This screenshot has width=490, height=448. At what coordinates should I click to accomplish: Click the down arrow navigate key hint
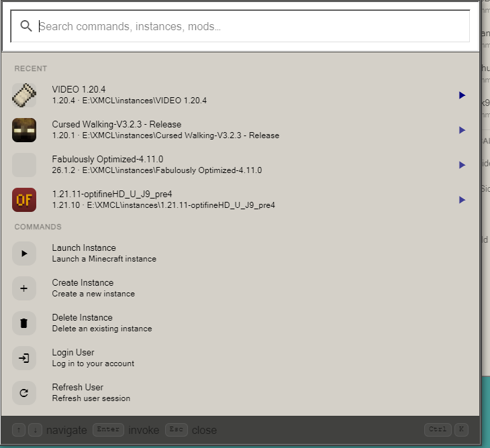click(36, 430)
